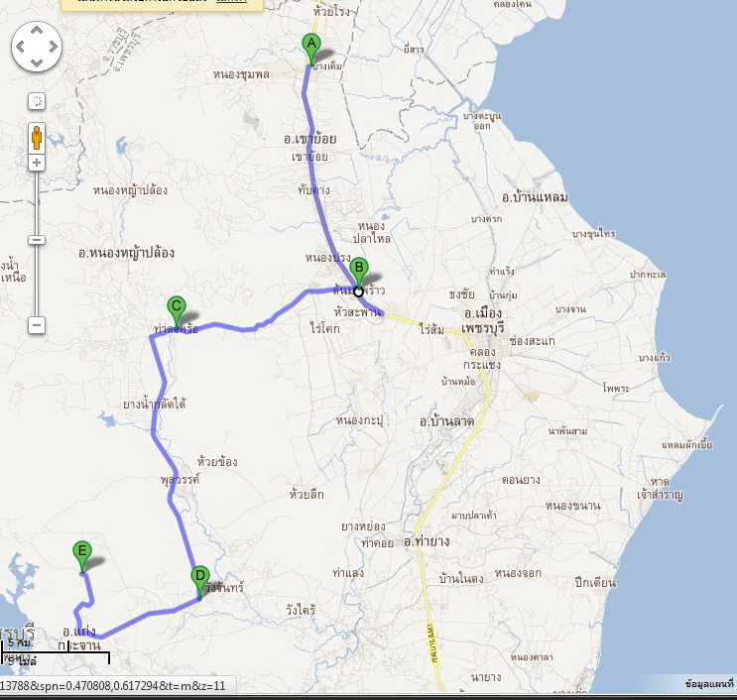
Task: Click the zoom in plus button
Action: tap(37, 162)
